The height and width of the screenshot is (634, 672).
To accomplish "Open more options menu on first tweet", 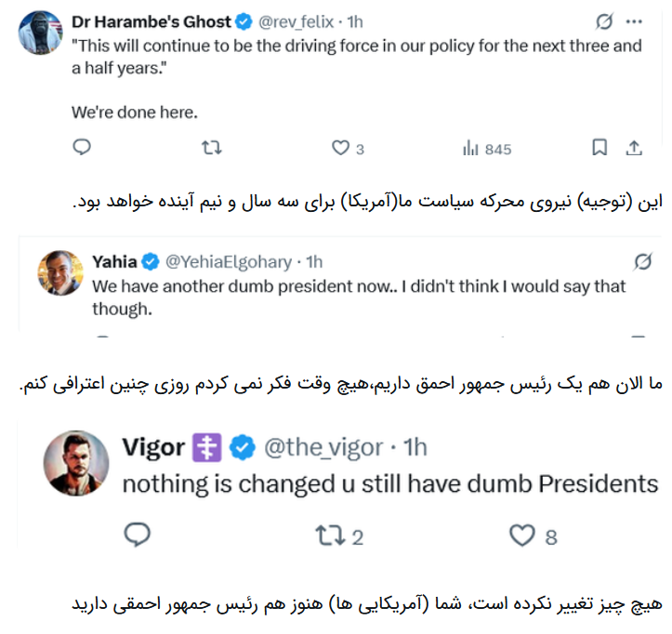I will pyautogui.click(x=635, y=21).
